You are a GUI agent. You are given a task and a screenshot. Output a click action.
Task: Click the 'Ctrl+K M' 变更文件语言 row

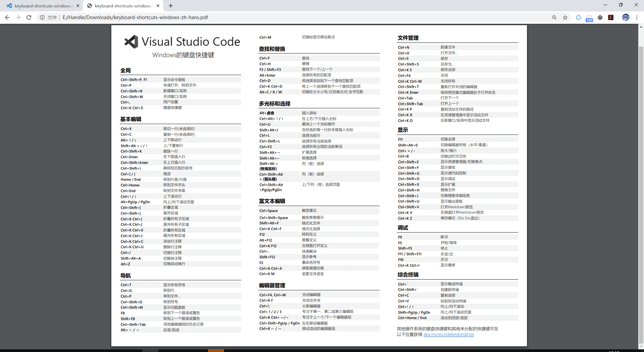[x=319, y=274]
